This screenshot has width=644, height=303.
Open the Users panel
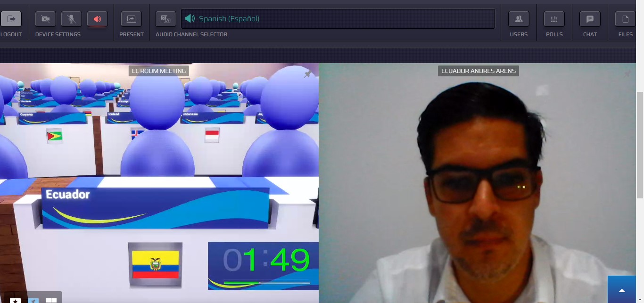[519, 19]
